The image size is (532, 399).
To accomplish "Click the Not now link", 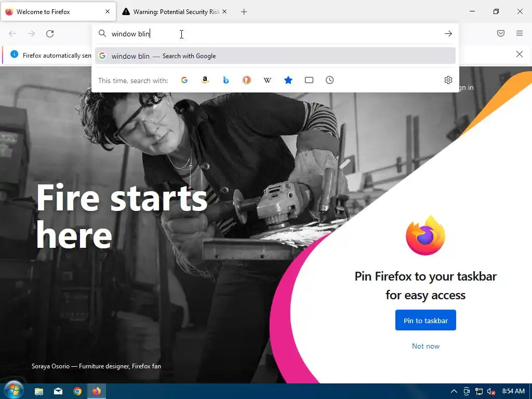I will tap(425, 346).
